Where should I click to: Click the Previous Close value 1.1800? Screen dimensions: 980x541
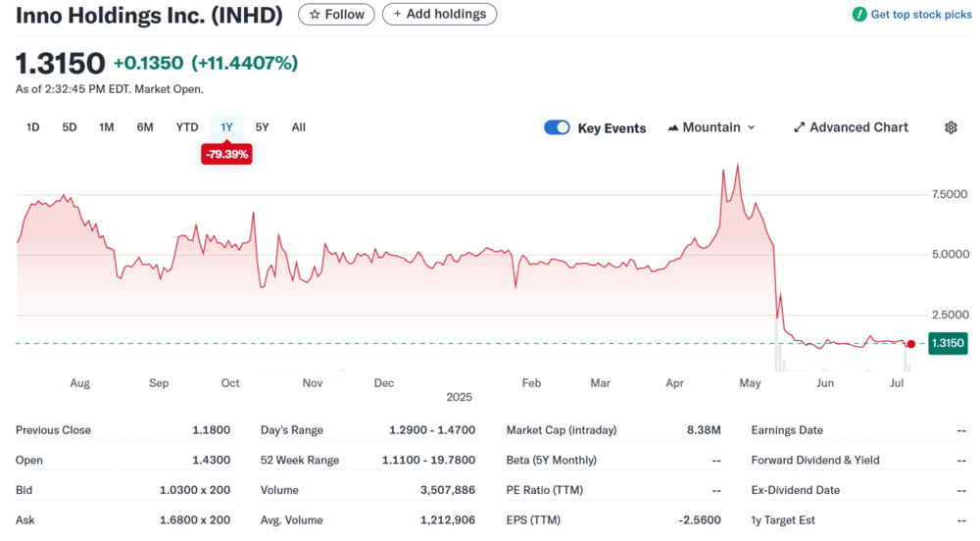coord(212,430)
